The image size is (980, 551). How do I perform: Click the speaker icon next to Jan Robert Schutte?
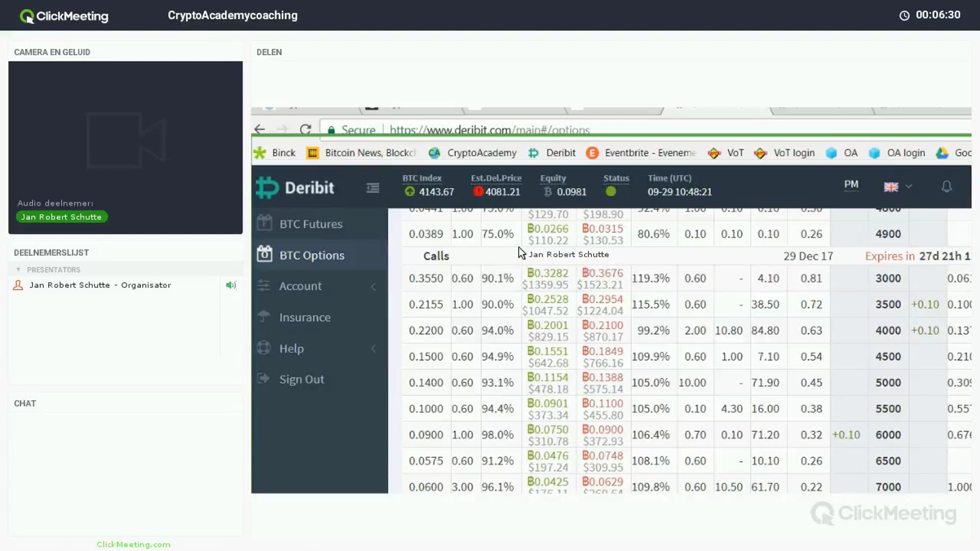(x=231, y=285)
